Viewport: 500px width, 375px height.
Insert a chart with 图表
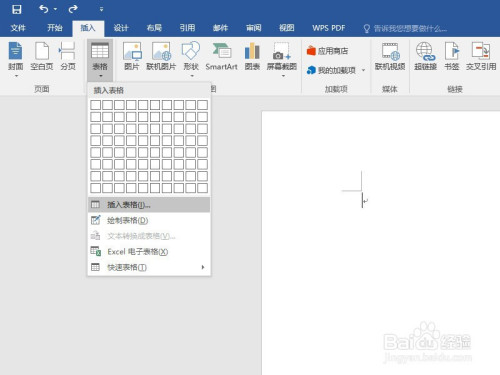(252, 56)
